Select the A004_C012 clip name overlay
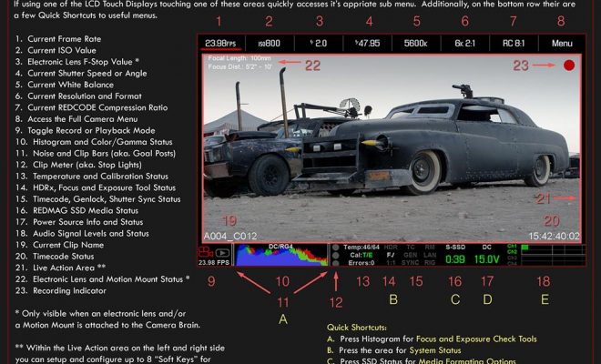This screenshot has height=364, width=601. [230, 236]
